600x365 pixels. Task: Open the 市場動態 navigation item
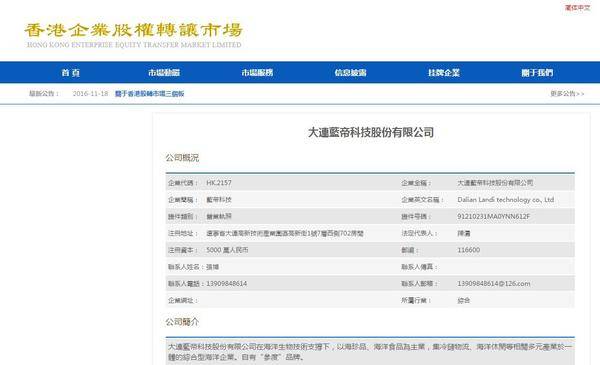point(164,73)
